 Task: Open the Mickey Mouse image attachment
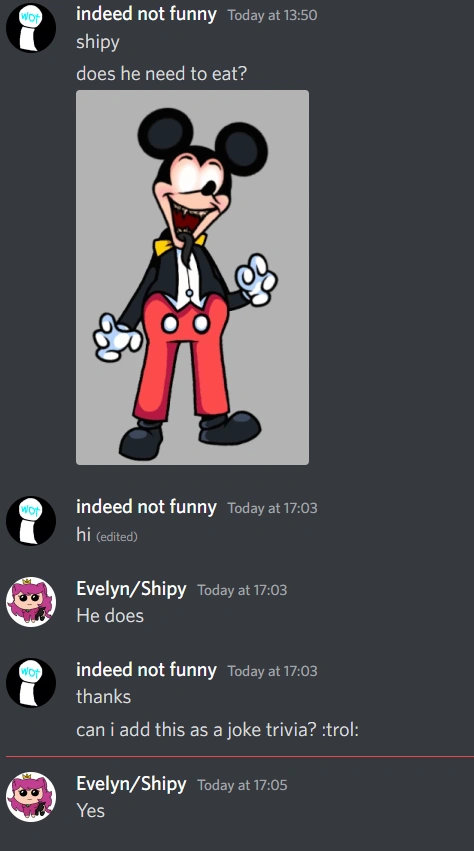click(x=192, y=277)
